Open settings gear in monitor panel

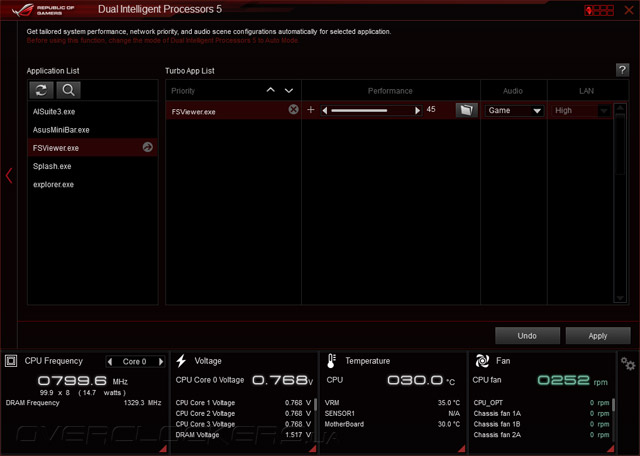coord(628,363)
